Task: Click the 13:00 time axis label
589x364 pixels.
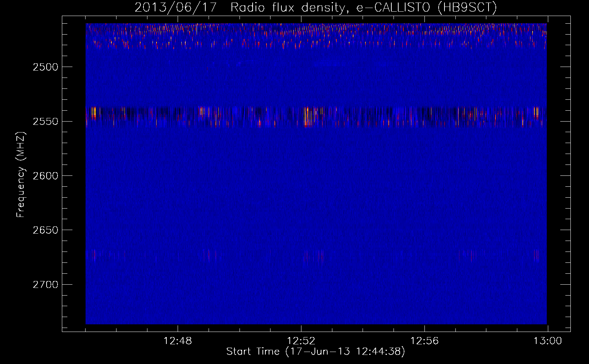Action: point(548,341)
